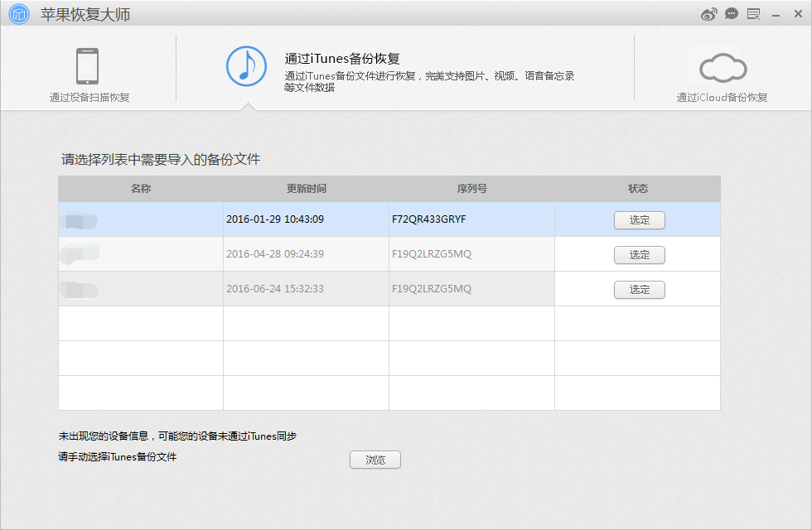
Task: Open the Weibo icon in title bar
Action: tap(709, 14)
